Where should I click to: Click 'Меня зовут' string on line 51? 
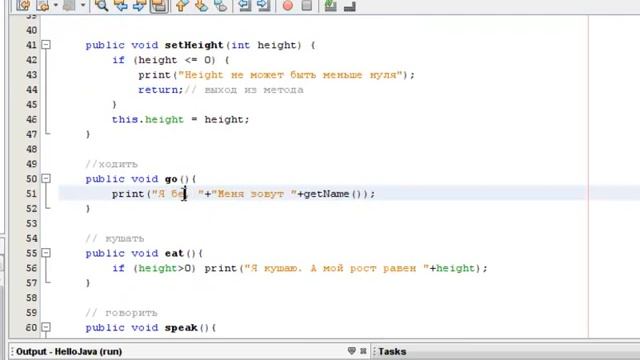click(x=253, y=194)
